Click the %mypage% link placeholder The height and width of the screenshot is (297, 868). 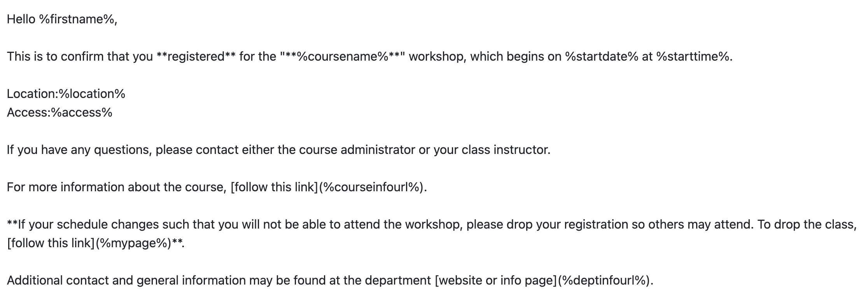click(133, 243)
